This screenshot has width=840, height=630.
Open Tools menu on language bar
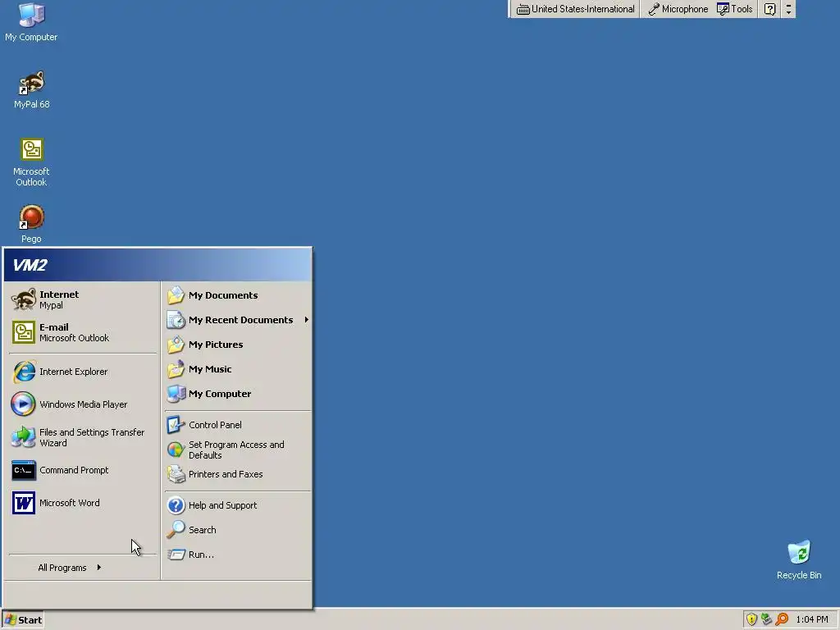tap(735, 9)
